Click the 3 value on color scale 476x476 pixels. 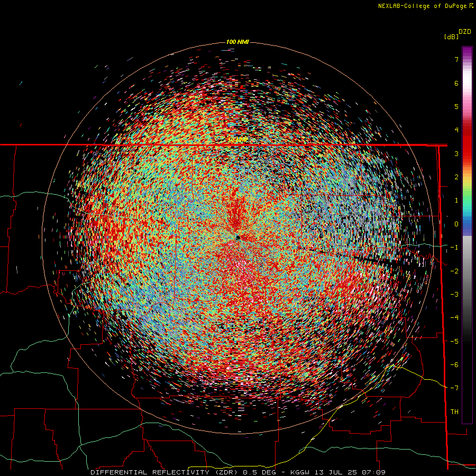pyautogui.click(x=456, y=153)
